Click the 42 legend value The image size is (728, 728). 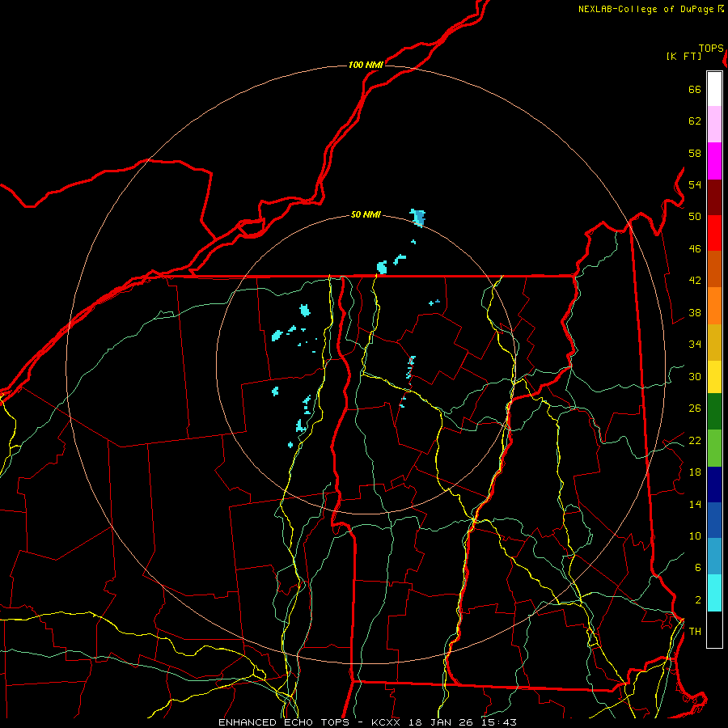point(695,281)
